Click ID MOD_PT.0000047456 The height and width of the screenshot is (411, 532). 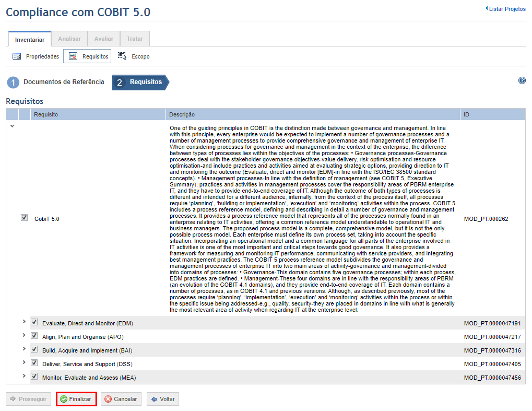(x=492, y=378)
